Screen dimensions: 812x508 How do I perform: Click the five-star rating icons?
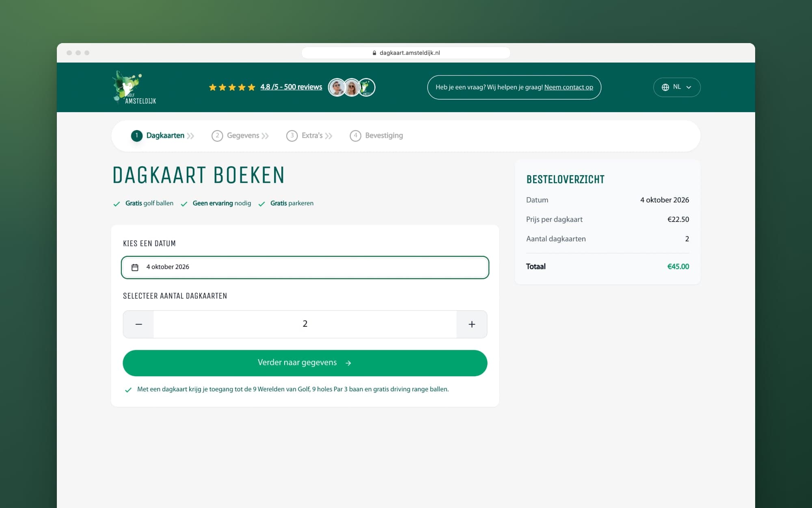click(x=232, y=87)
